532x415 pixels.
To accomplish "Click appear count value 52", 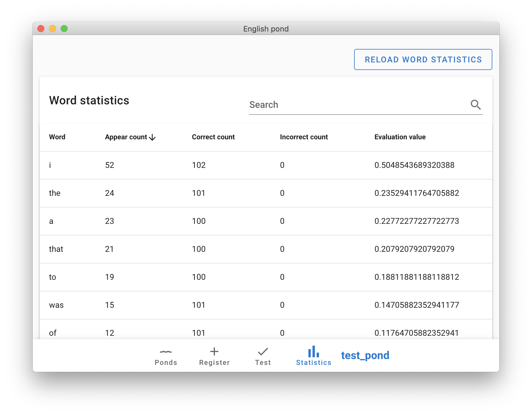I will pos(110,165).
